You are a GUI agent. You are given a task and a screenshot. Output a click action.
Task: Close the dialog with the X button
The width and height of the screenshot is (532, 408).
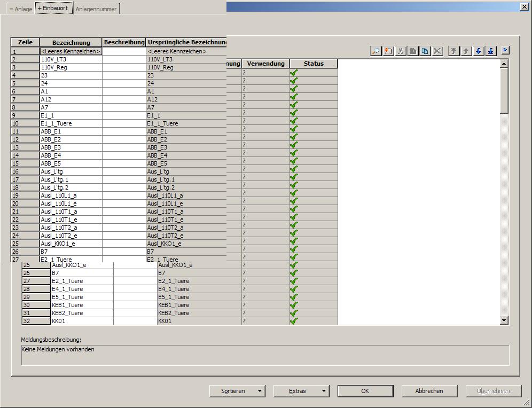pos(524,6)
